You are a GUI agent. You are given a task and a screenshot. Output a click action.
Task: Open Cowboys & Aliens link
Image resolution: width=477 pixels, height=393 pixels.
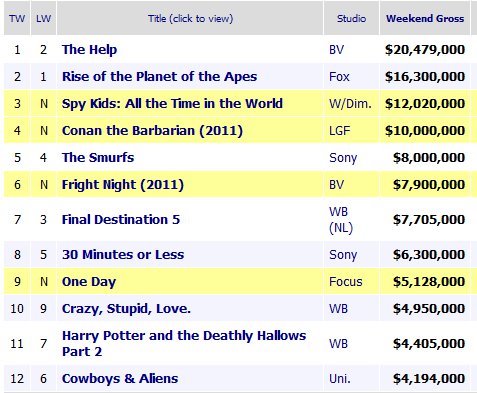120,379
